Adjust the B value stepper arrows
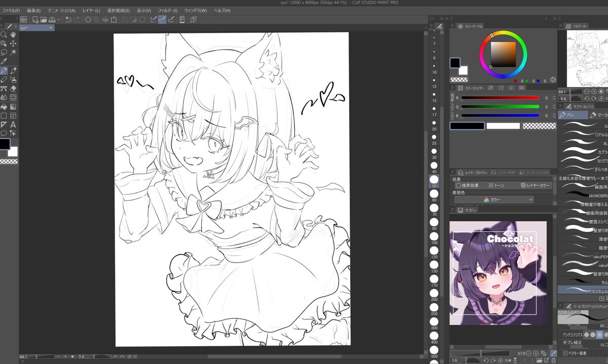608x364 pixels. click(553, 115)
